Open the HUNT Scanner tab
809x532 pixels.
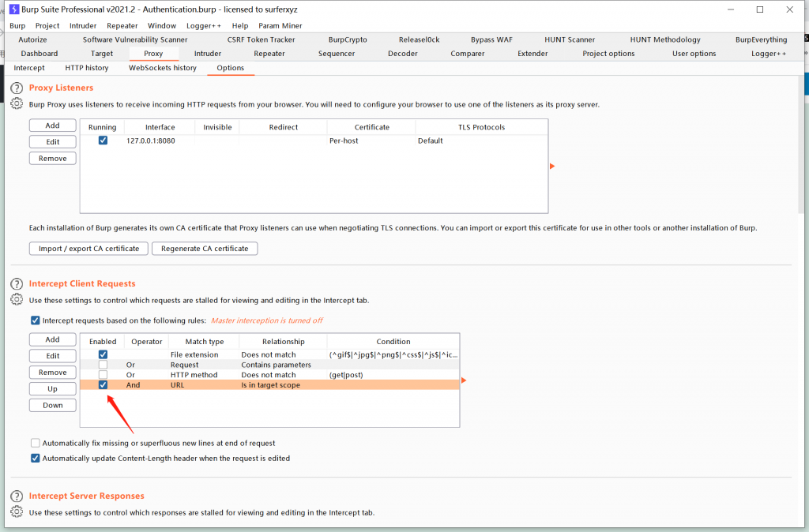[x=570, y=39]
